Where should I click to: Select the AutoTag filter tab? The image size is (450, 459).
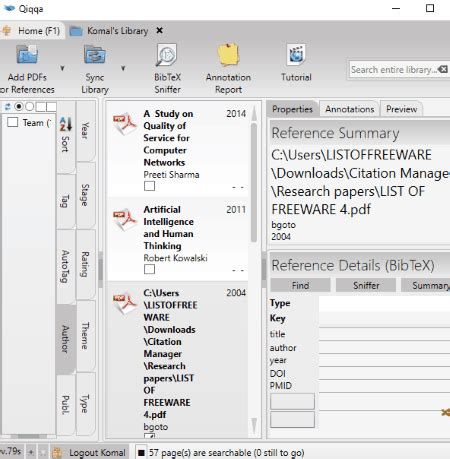[x=66, y=266]
